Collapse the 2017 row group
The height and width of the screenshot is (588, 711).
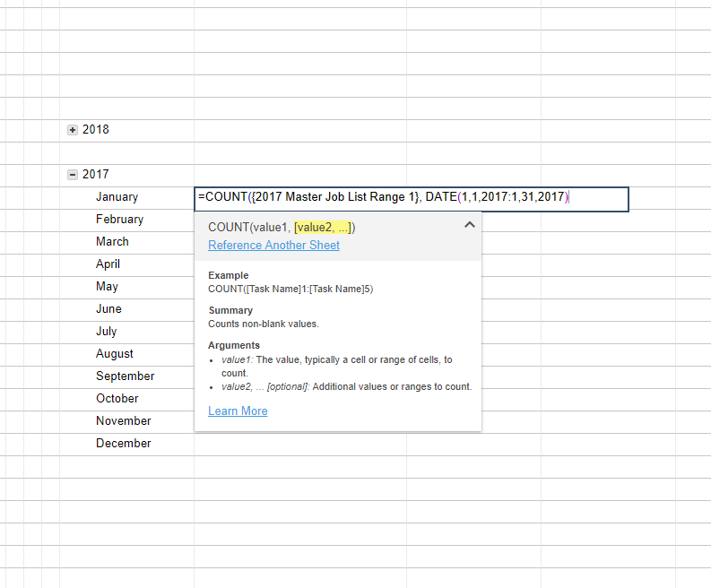pyautogui.click(x=72, y=175)
